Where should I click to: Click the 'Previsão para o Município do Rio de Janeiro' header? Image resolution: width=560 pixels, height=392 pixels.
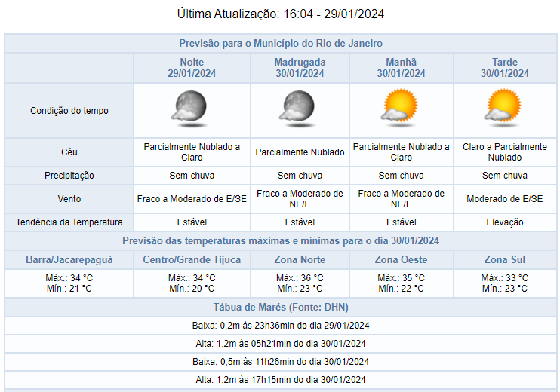click(281, 43)
